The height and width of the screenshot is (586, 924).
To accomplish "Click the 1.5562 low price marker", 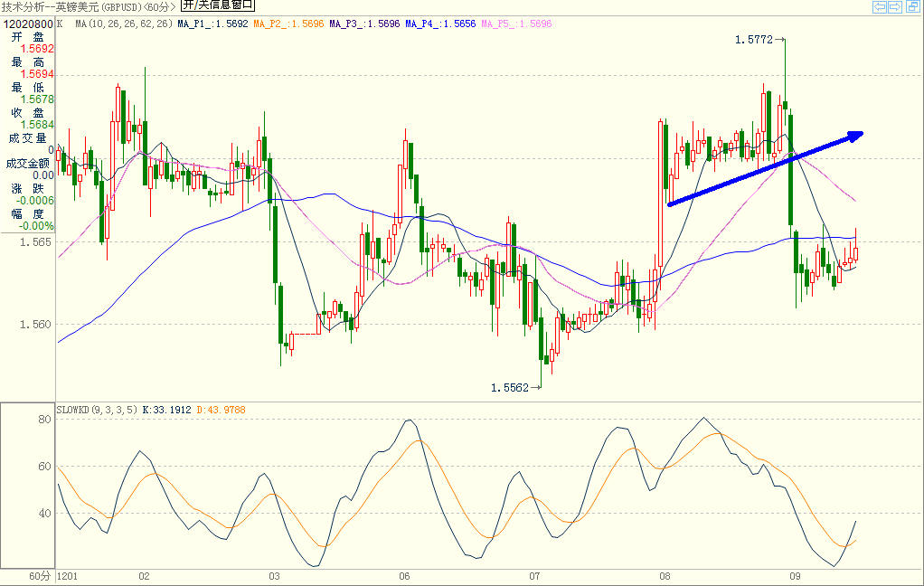I will pyautogui.click(x=510, y=388).
